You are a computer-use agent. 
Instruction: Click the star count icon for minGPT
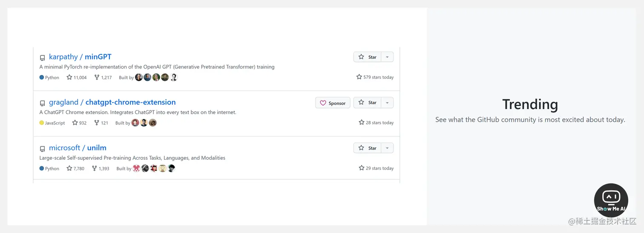[69, 78]
